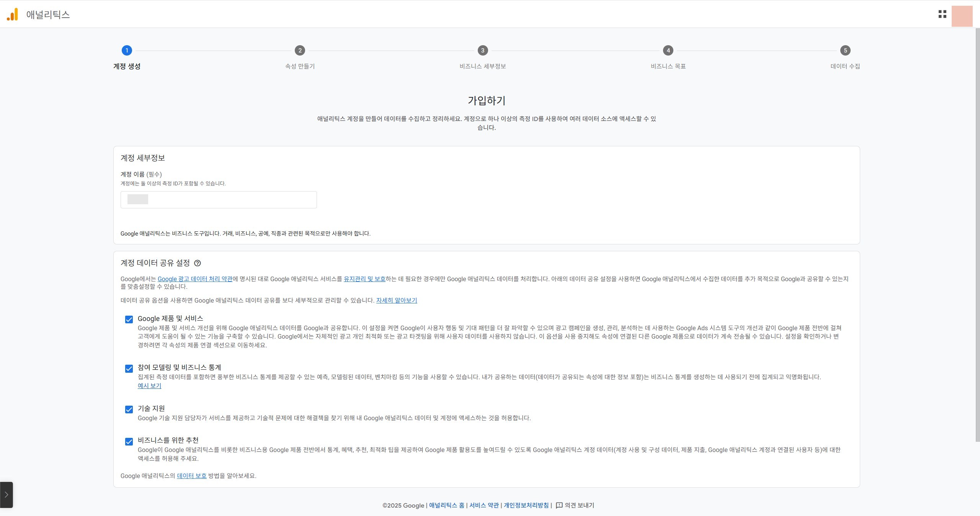The height and width of the screenshot is (516, 980).
Task: Select step 3 비즈니스 세부정보
Action: 482,51
